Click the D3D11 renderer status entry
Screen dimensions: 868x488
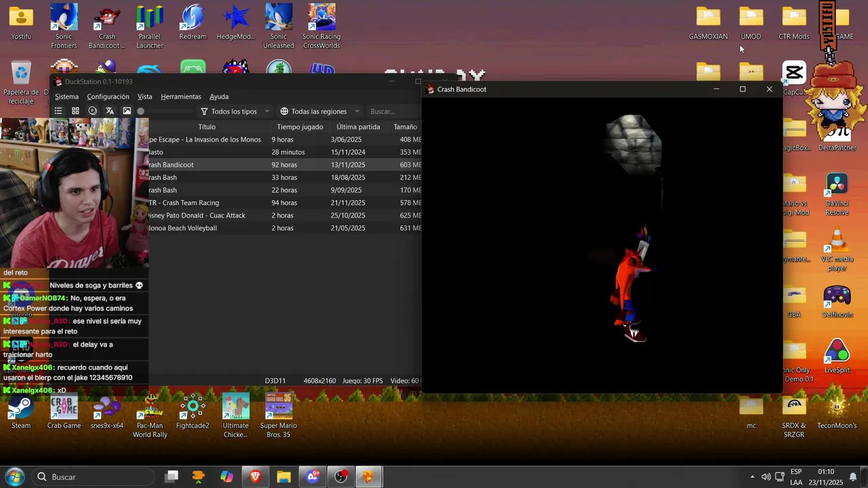coord(275,381)
